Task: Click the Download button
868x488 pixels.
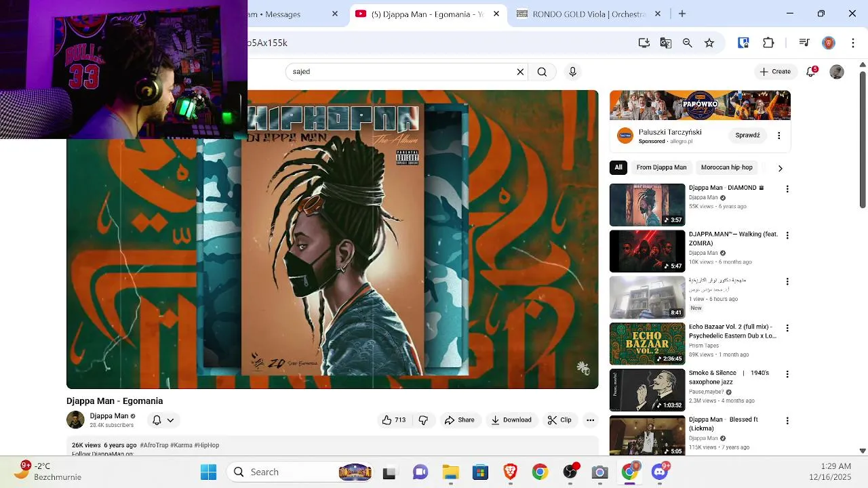Action: coord(511,420)
